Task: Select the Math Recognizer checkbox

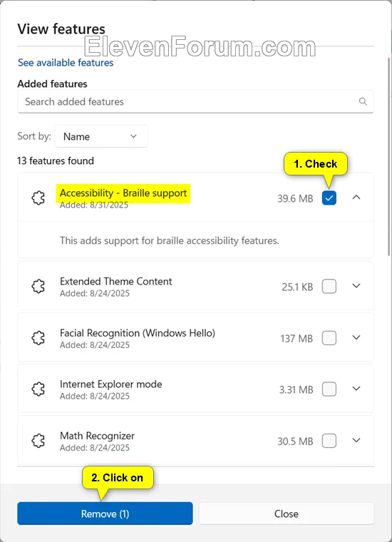Action: point(329,441)
